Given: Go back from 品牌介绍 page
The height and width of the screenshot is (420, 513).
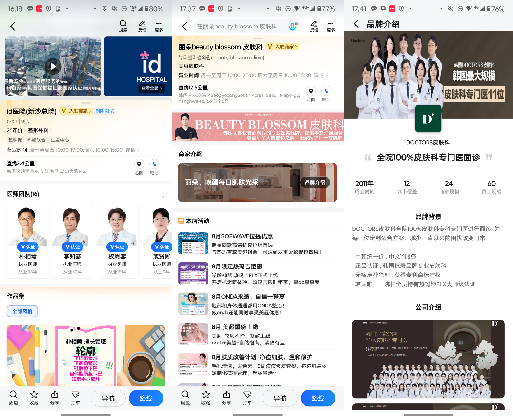Looking at the screenshot, I should tap(356, 24).
